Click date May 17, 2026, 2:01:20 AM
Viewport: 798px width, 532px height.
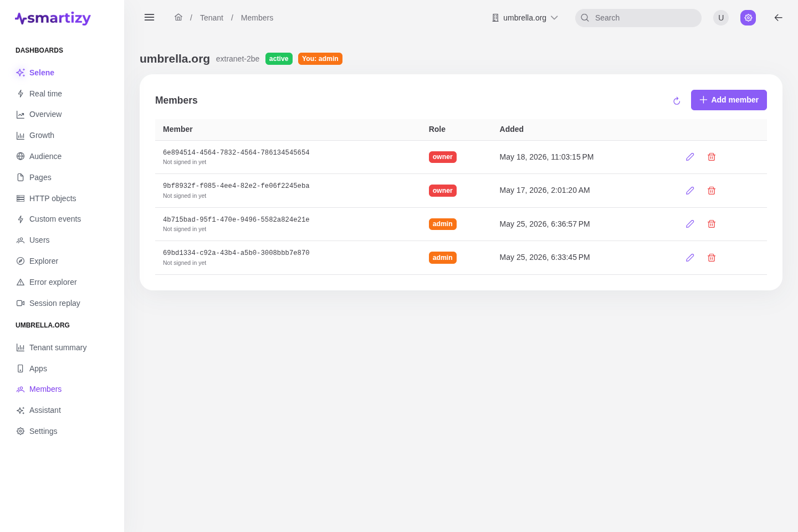click(x=545, y=190)
